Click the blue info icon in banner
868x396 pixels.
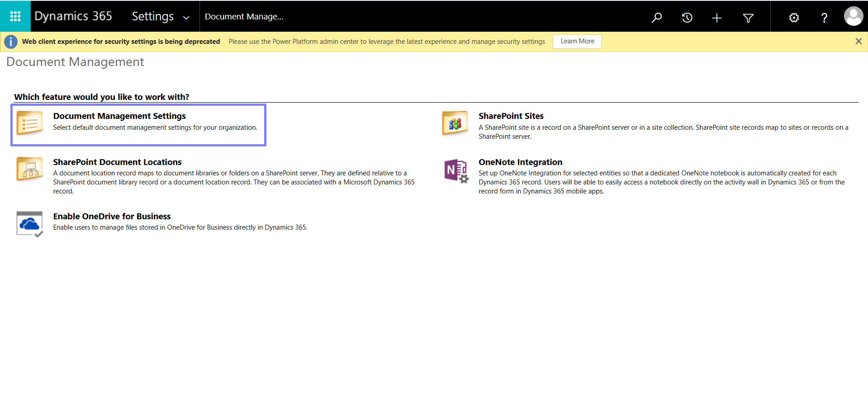[x=11, y=42]
